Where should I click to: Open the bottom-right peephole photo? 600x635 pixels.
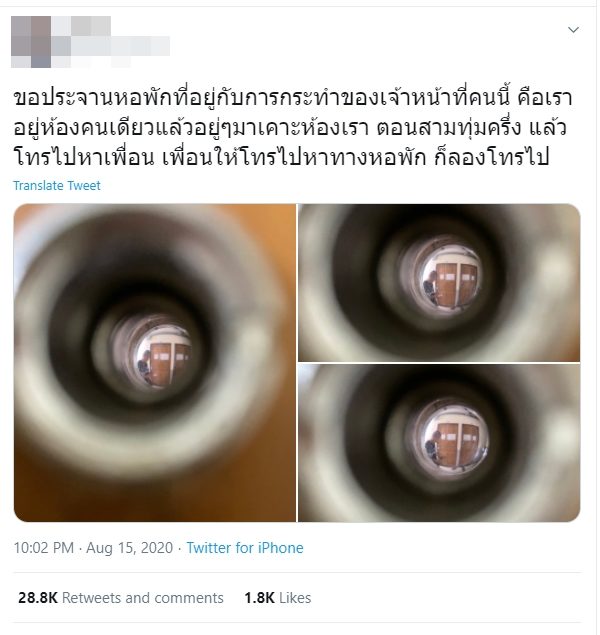tap(440, 444)
